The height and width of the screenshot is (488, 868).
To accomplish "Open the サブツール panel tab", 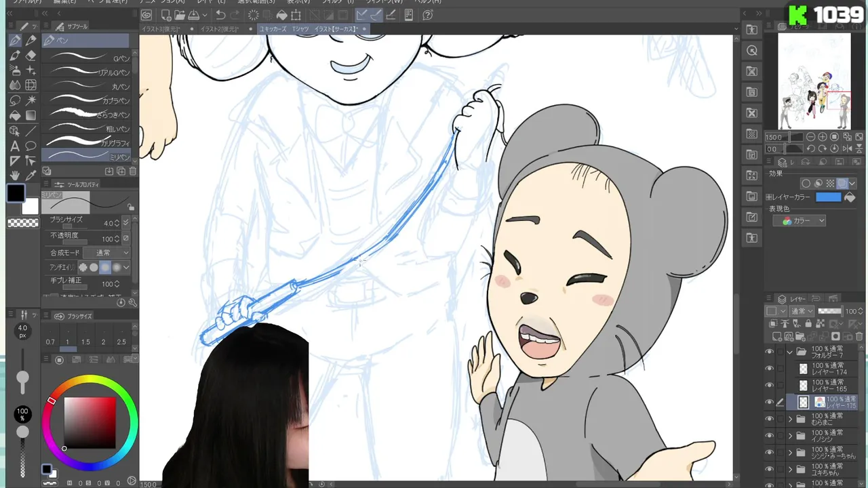I will point(72,26).
